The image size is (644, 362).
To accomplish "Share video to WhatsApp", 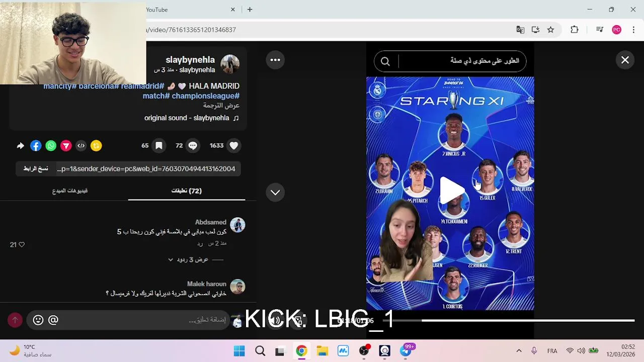I will coord(51,146).
